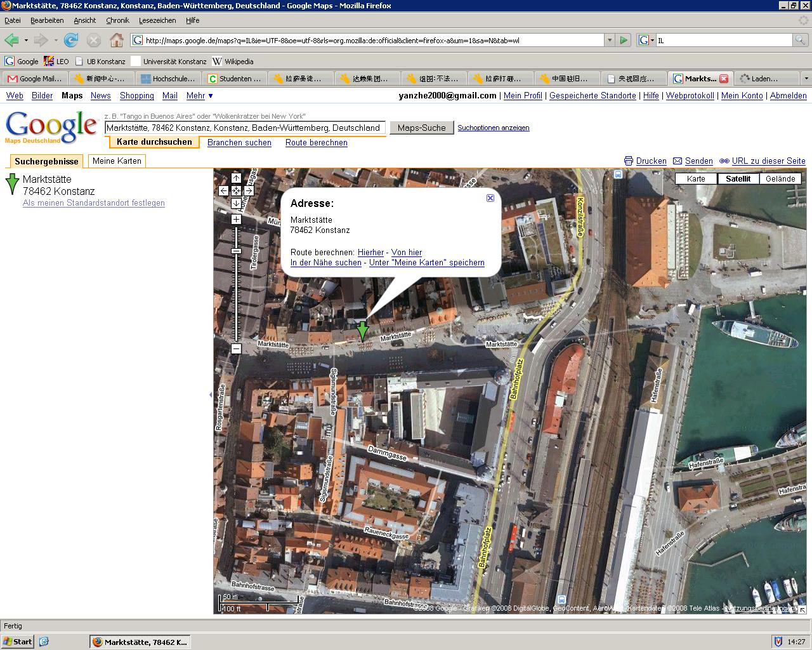Zoom out with the minus button
This screenshot has height=650, width=812.
(x=236, y=348)
